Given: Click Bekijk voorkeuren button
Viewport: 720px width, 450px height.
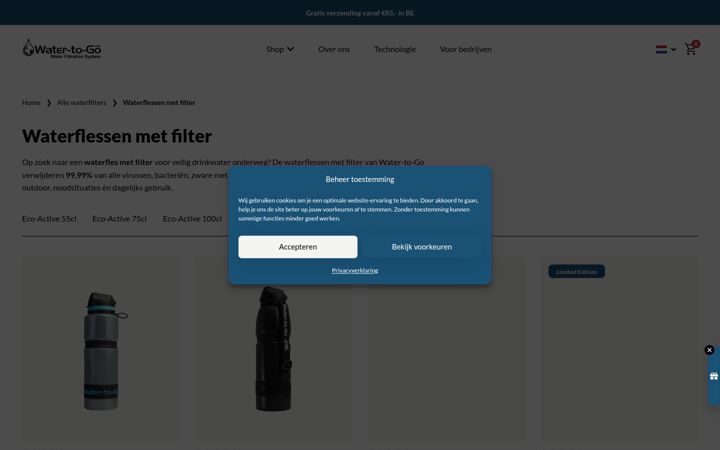Looking at the screenshot, I should pyautogui.click(x=422, y=247).
